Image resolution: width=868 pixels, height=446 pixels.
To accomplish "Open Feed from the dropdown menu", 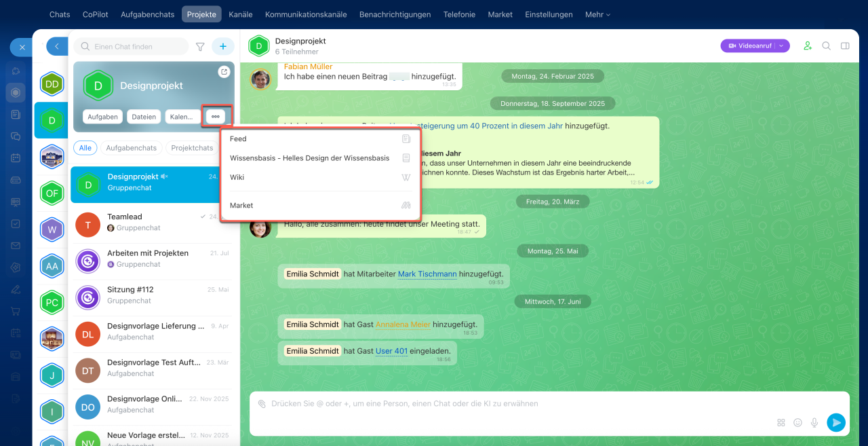I will tap(320, 138).
